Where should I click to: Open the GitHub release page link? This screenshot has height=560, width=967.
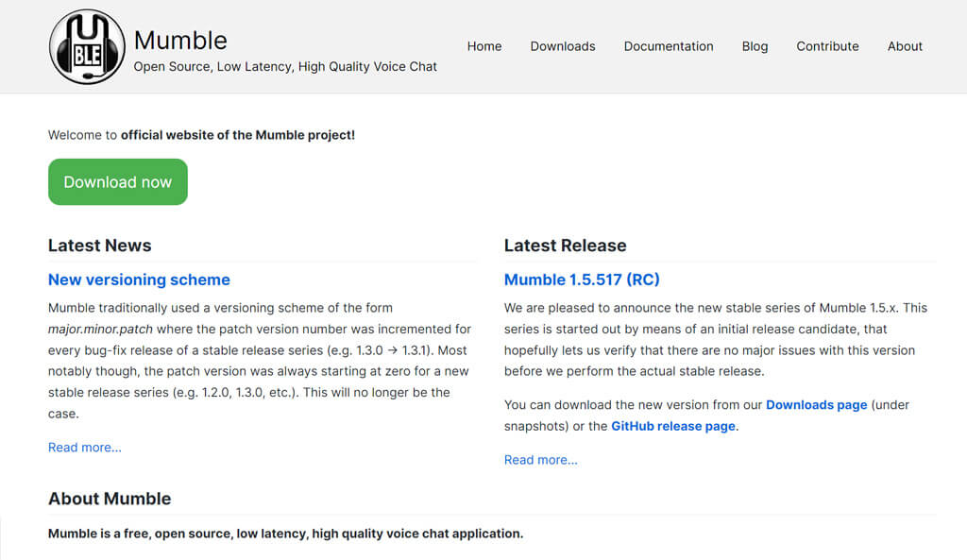coord(672,426)
